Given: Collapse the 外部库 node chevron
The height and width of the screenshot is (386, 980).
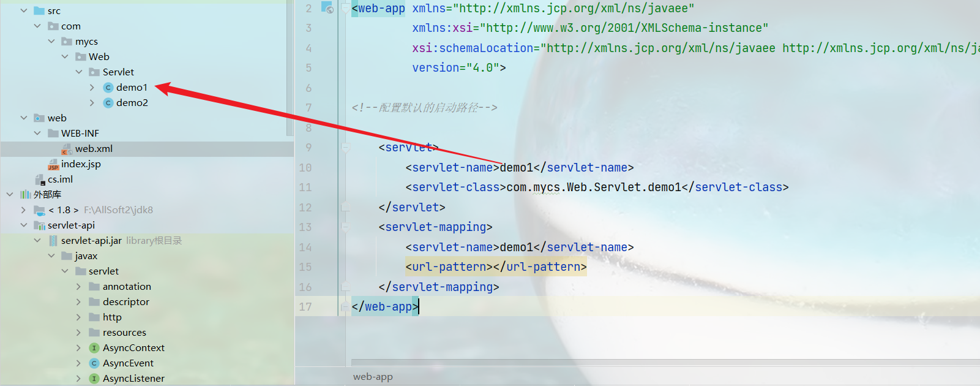Looking at the screenshot, I should pyautogui.click(x=10, y=195).
